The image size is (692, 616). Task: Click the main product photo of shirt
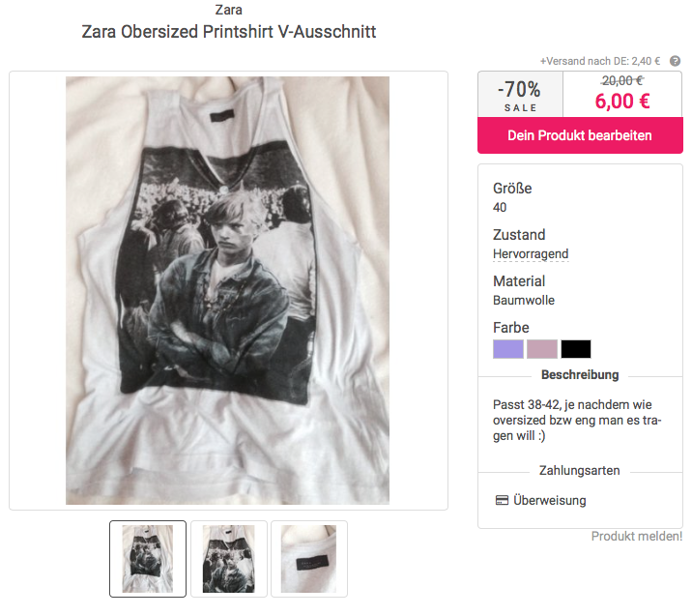228,290
